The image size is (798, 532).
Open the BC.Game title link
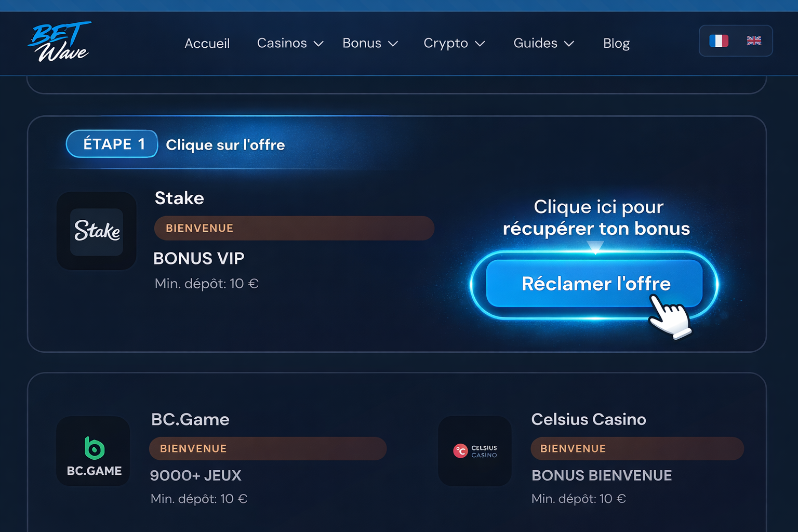click(190, 419)
